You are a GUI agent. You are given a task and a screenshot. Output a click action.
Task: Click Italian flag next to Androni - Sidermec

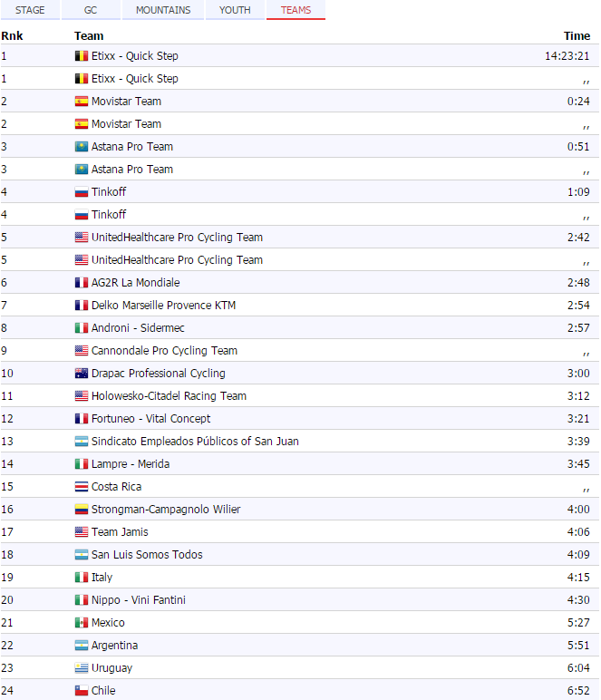tap(82, 328)
